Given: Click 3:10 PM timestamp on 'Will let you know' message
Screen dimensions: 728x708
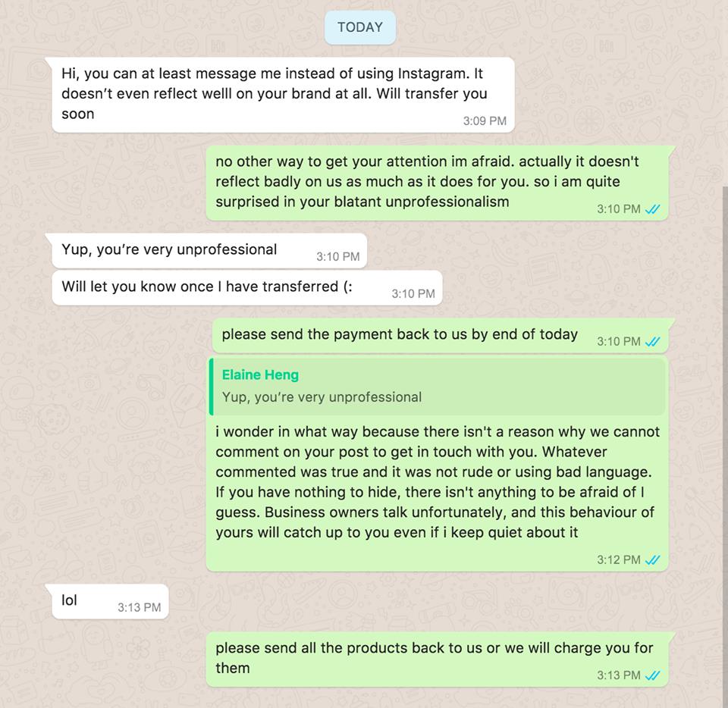Looking at the screenshot, I should (x=413, y=294).
